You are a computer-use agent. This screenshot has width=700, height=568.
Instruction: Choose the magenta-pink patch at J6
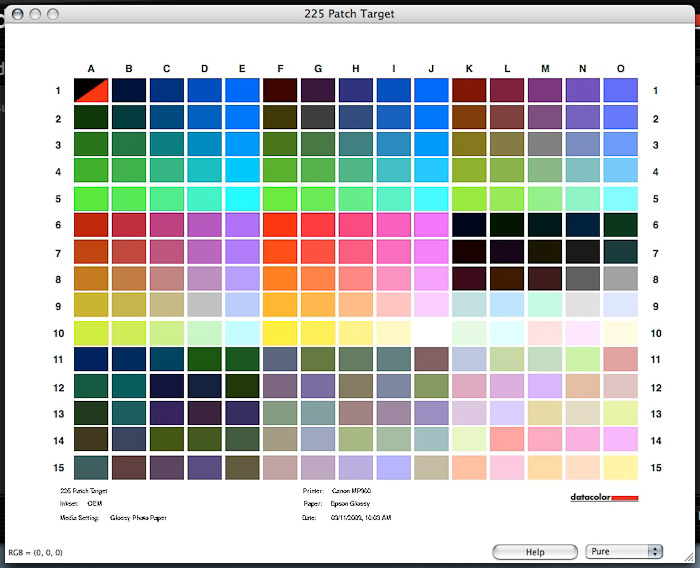(431, 225)
